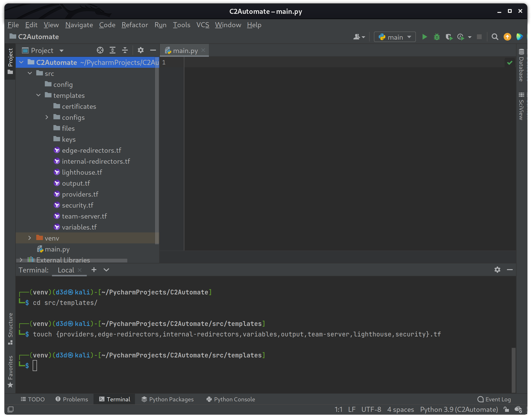Collapse all nodes in the Project tree
The width and height of the screenshot is (532, 419).
(125, 50)
